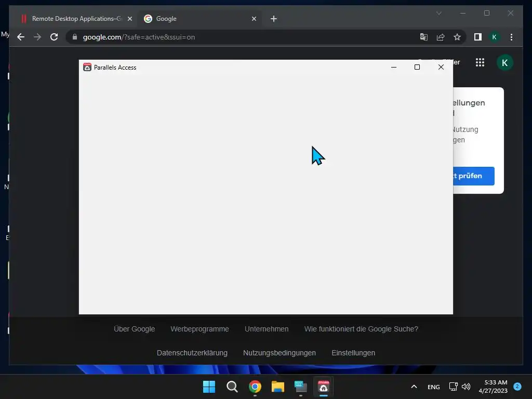This screenshot has height=399, width=532.
Task: Click the address bar URL
Action: tap(139, 37)
